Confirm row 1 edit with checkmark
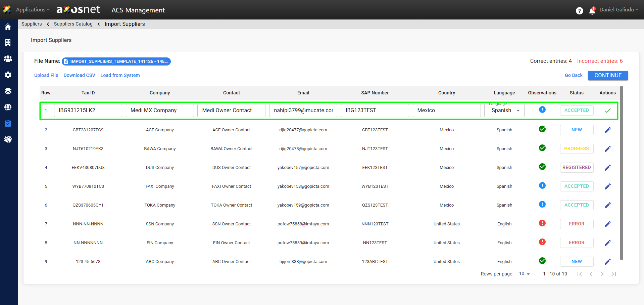 [x=607, y=111]
